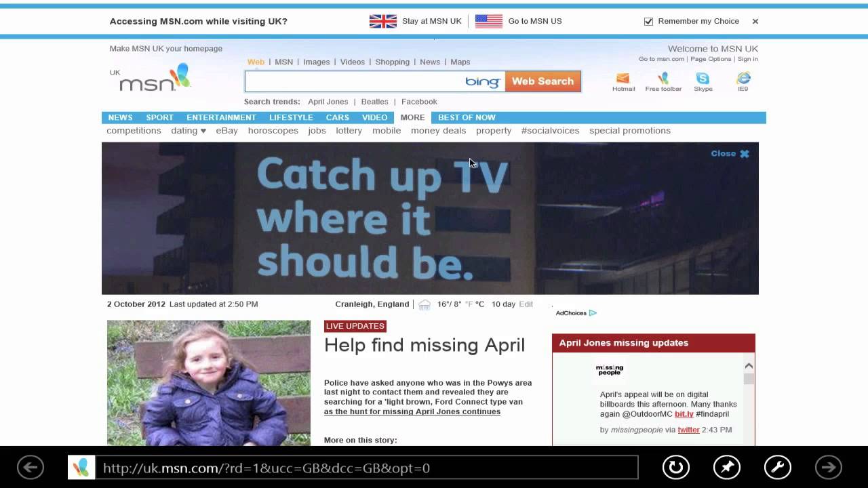
Task: Click the missing people logo
Action: point(609,370)
